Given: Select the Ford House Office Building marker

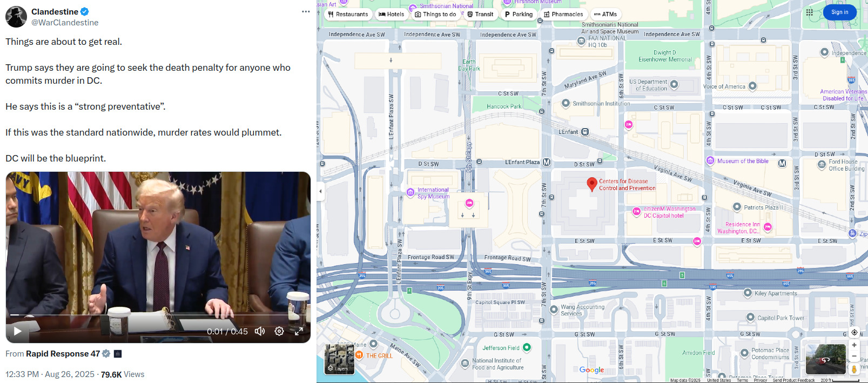Looking at the screenshot, I should [822, 165].
